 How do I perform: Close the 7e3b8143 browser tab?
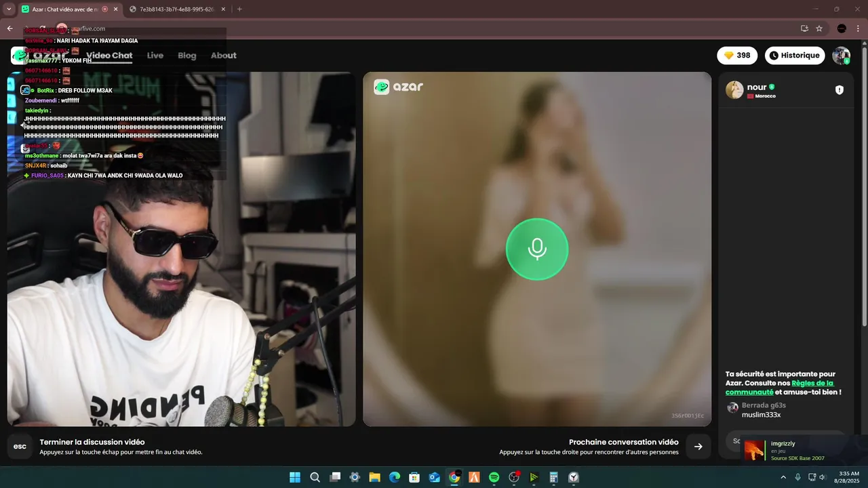click(223, 9)
